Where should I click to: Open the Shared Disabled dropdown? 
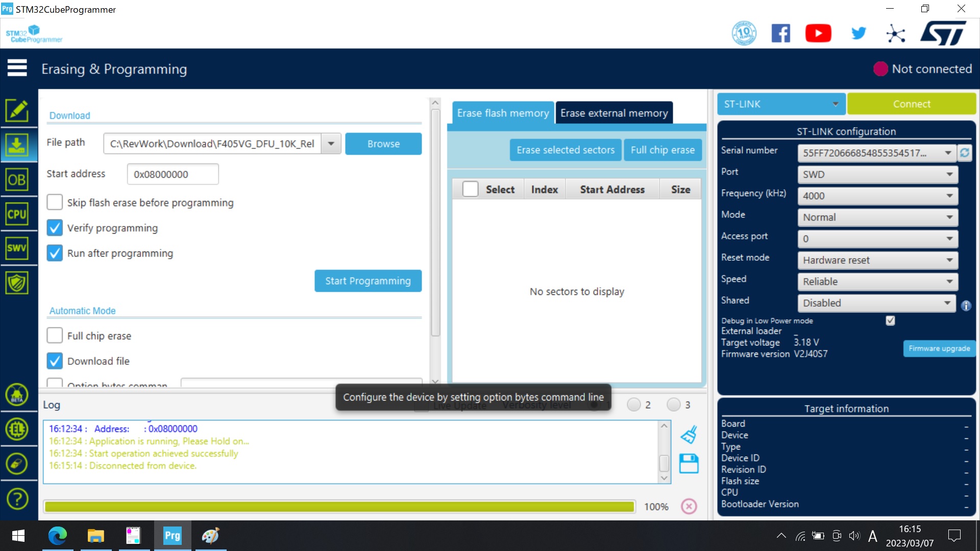pos(876,303)
